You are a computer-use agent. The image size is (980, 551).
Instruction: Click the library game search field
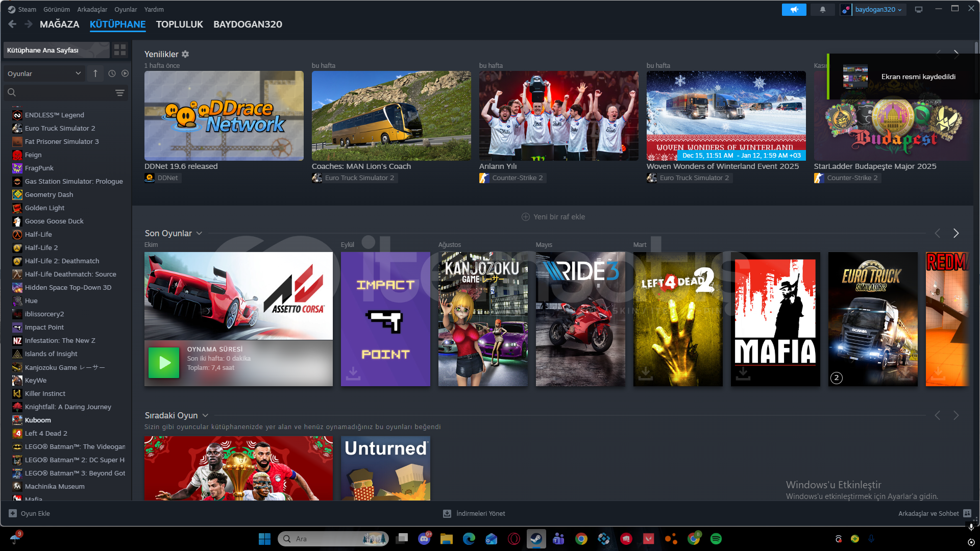[x=61, y=93]
